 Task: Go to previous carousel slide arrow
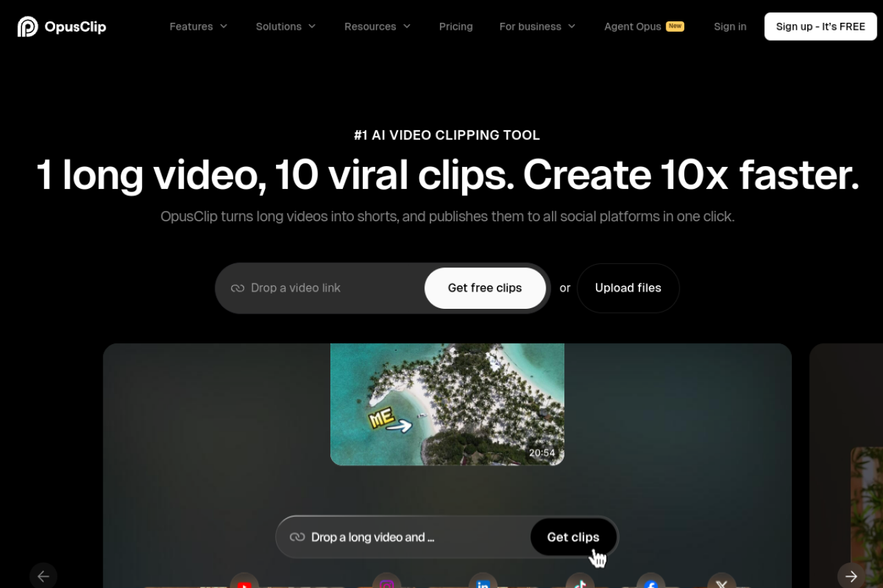43,576
